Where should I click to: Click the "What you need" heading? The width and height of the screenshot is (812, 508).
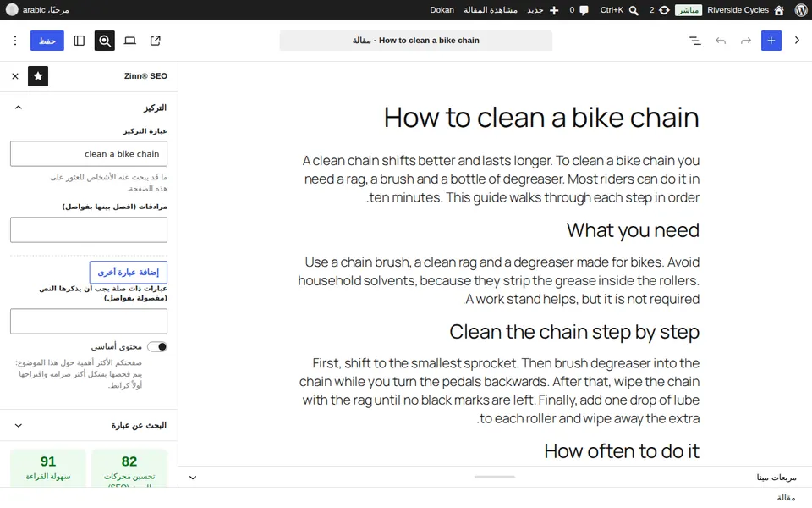(x=633, y=230)
